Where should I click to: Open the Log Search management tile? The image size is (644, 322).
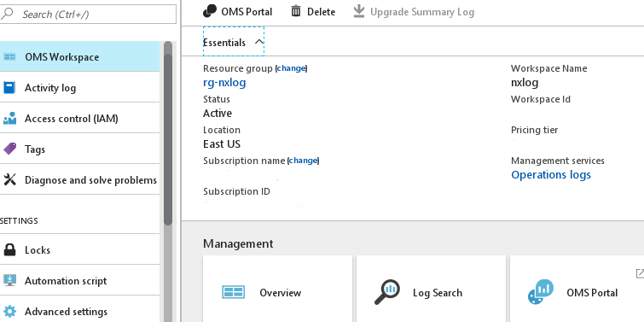click(x=432, y=289)
